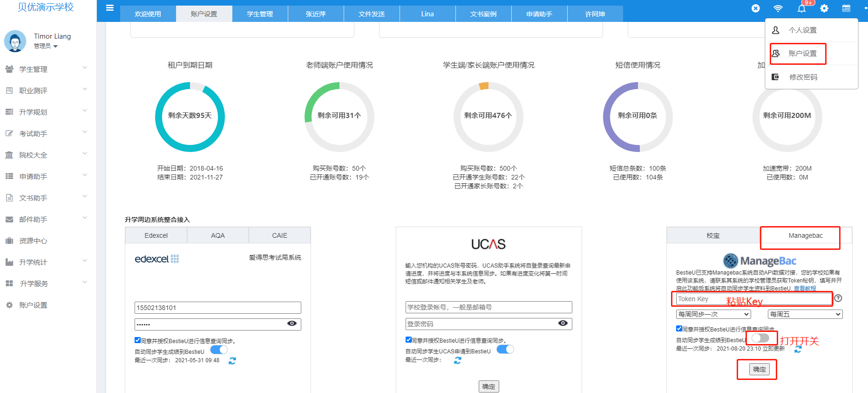Click the 确定 button under ManageBac

pyautogui.click(x=759, y=369)
